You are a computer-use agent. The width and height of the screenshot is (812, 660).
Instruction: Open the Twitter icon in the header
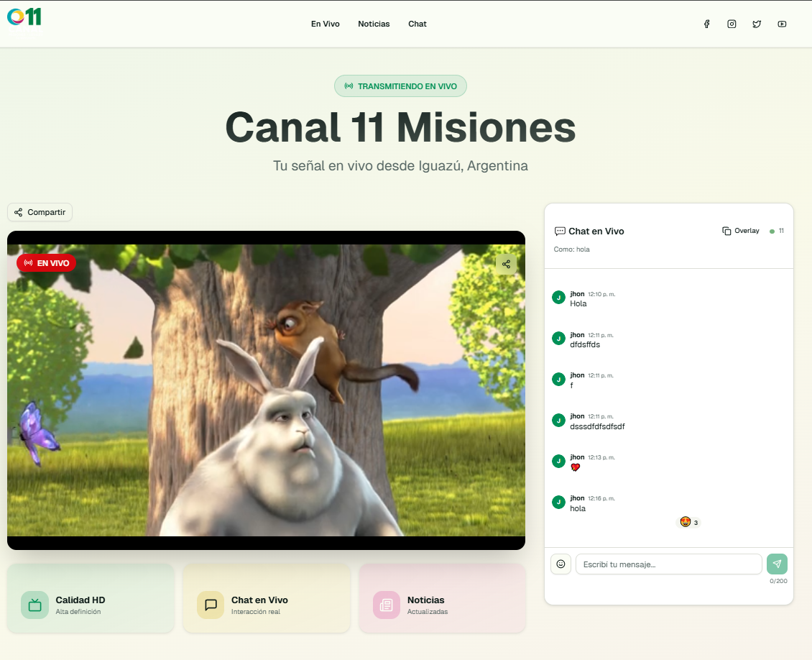(x=757, y=24)
